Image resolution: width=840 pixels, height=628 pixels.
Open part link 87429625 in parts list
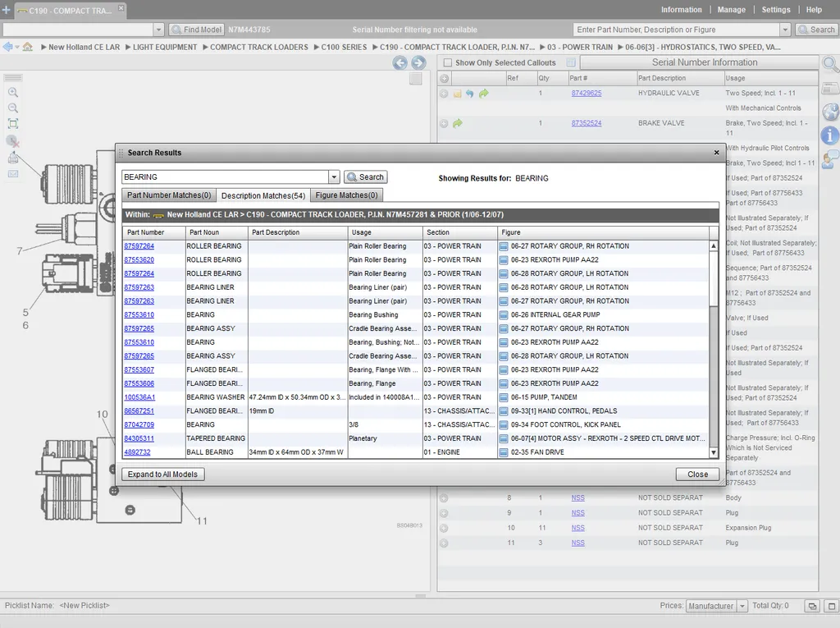point(586,94)
